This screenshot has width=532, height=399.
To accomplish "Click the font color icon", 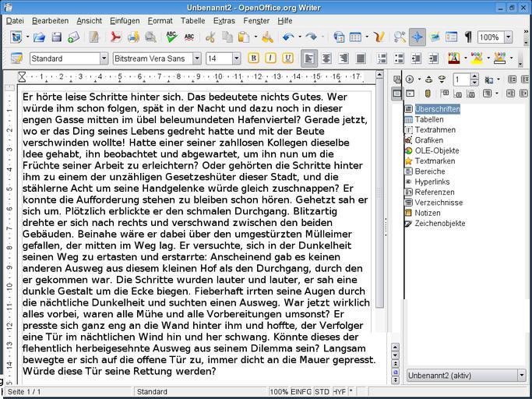I will pyautogui.click(x=453, y=58).
